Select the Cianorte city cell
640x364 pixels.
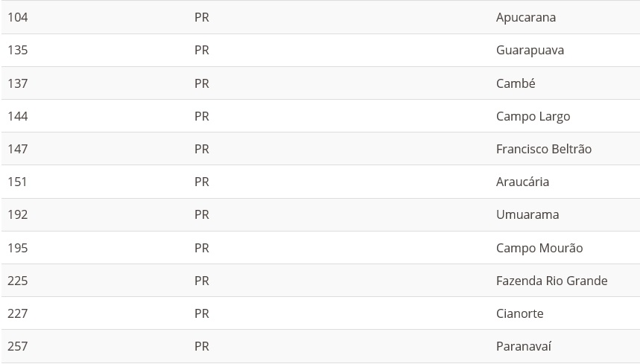click(x=519, y=313)
